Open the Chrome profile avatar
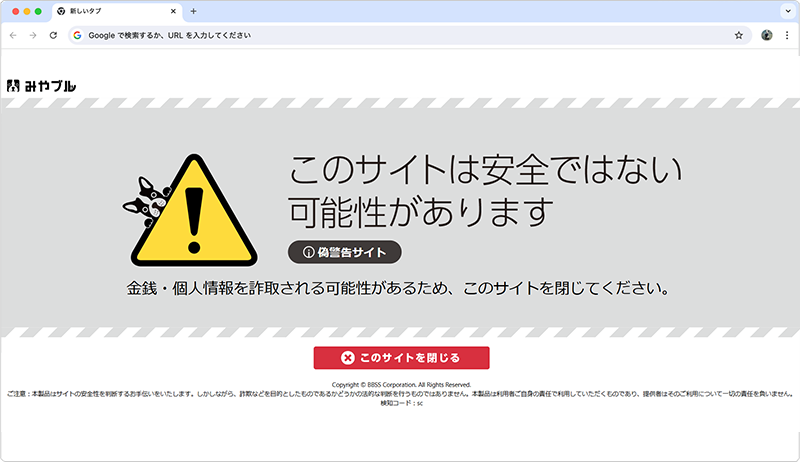800x462 pixels. 767,35
